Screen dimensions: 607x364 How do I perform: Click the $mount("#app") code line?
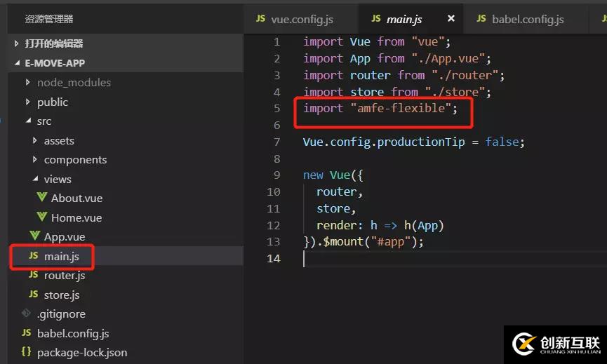[363, 242]
